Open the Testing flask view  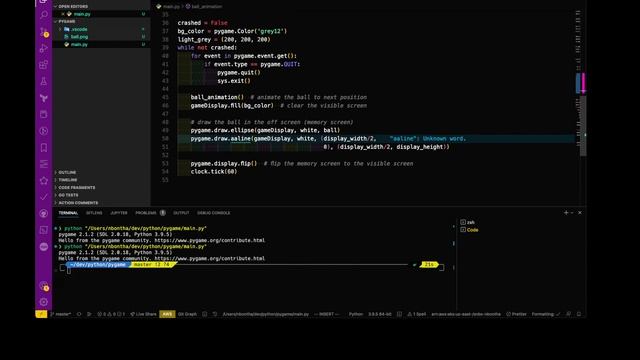point(44,81)
